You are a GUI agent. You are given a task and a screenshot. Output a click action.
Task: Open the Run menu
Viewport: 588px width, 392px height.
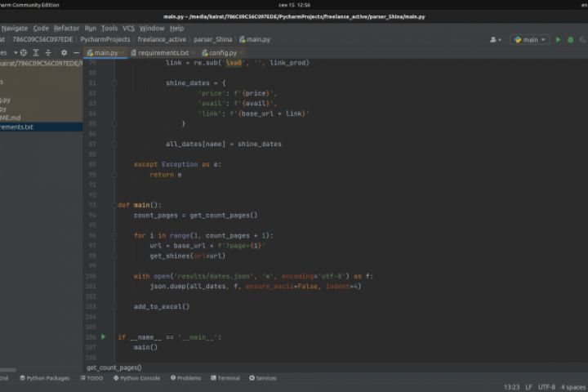[91, 28]
